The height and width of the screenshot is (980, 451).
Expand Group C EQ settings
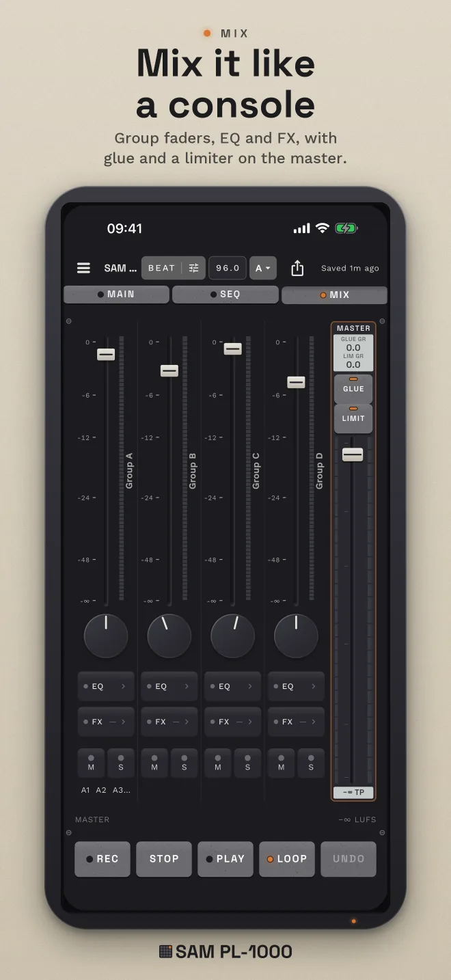click(x=233, y=686)
